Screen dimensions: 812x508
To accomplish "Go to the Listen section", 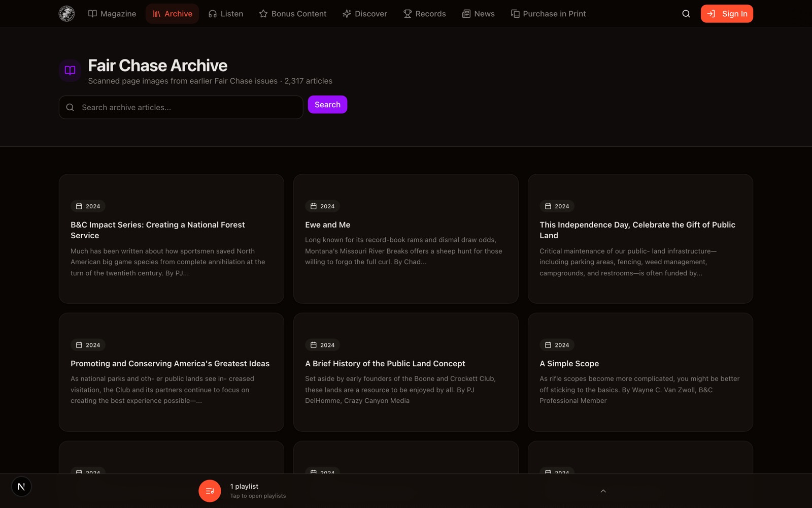I will 226,14.
